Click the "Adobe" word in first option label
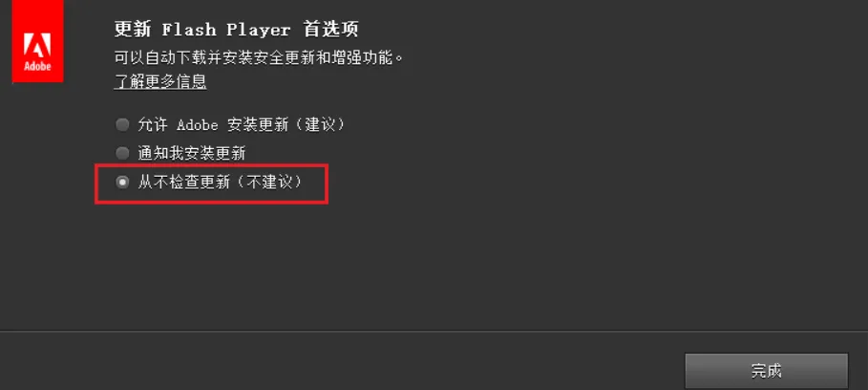This screenshot has width=868, height=390. (x=198, y=125)
